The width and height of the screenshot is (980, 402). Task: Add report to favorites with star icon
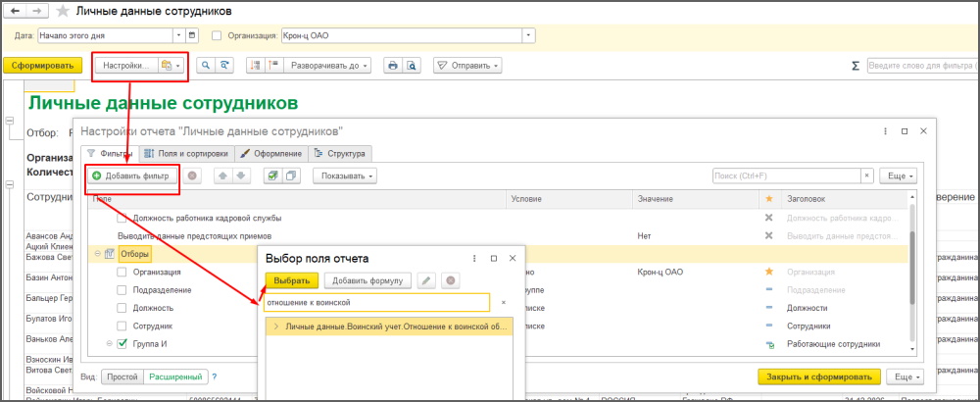[x=64, y=11]
